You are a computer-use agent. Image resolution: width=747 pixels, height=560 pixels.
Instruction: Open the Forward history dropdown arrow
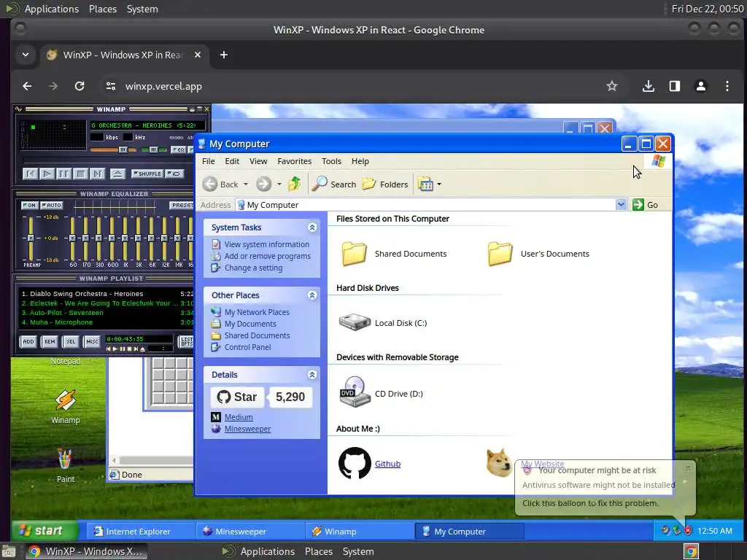pos(279,184)
